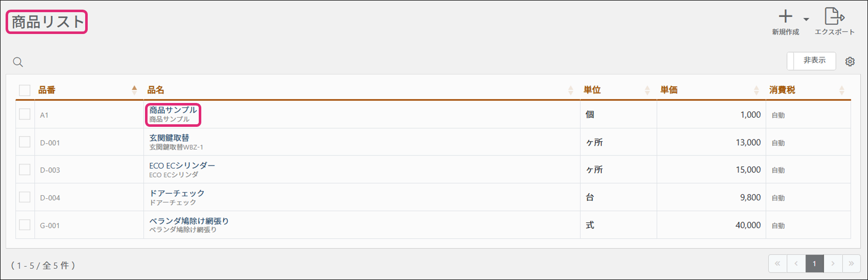868x280 pixels.
Task: Go to previous page with ‹ button
Action: coord(796,263)
